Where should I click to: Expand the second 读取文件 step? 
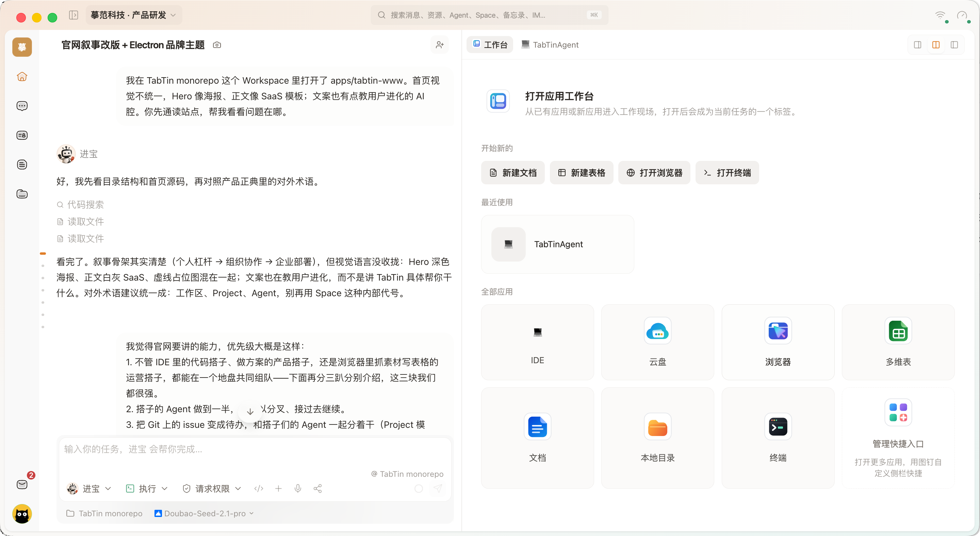80,238
